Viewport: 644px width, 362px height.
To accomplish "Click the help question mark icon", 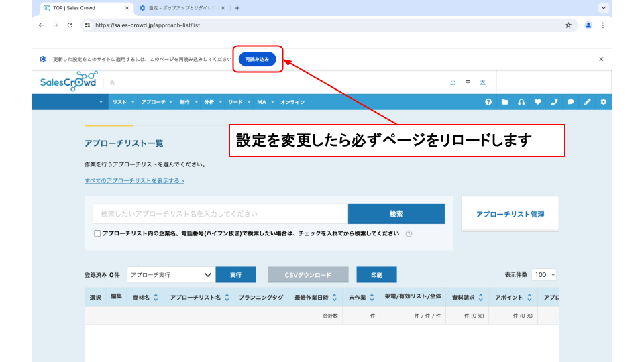I will click(488, 102).
